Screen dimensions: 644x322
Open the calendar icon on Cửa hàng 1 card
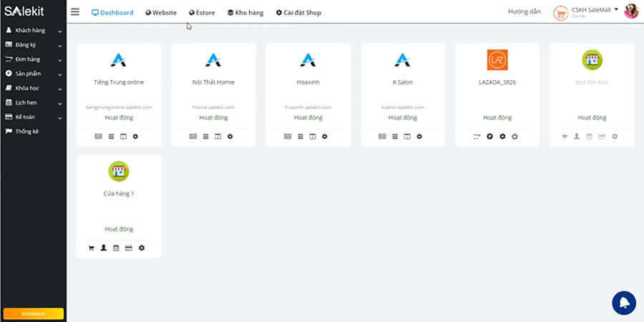click(116, 248)
